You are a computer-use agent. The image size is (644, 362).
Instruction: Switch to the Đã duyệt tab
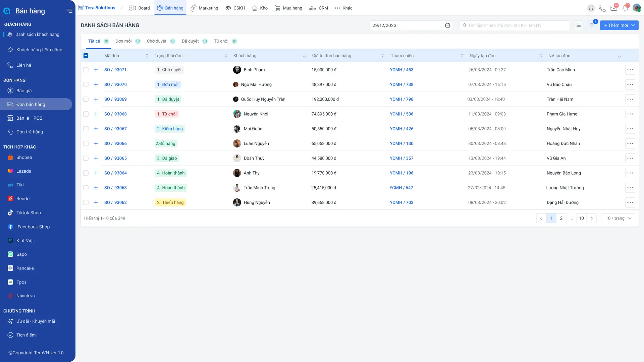pos(194,41)
